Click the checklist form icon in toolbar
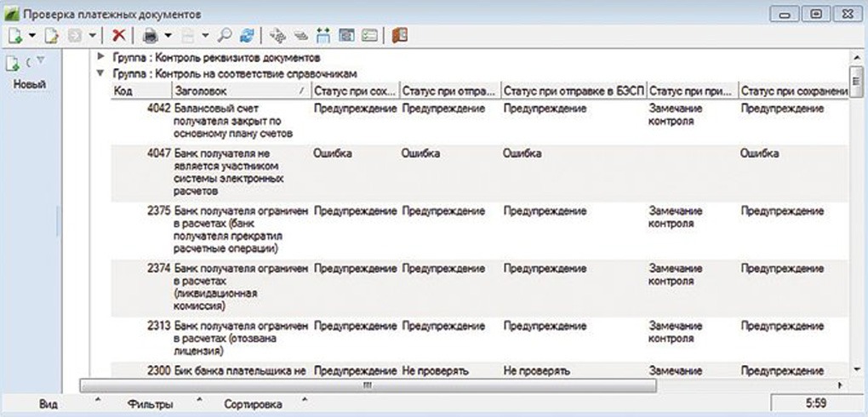Image resolution: width=868 pixels, height=417 pixels. [x=368, y=36]
